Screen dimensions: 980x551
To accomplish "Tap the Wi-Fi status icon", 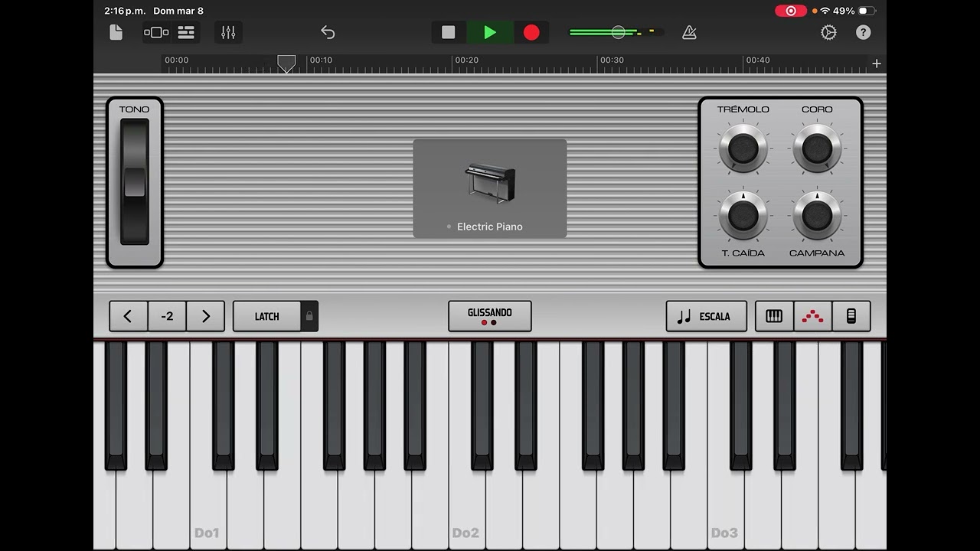I will 825,11.
